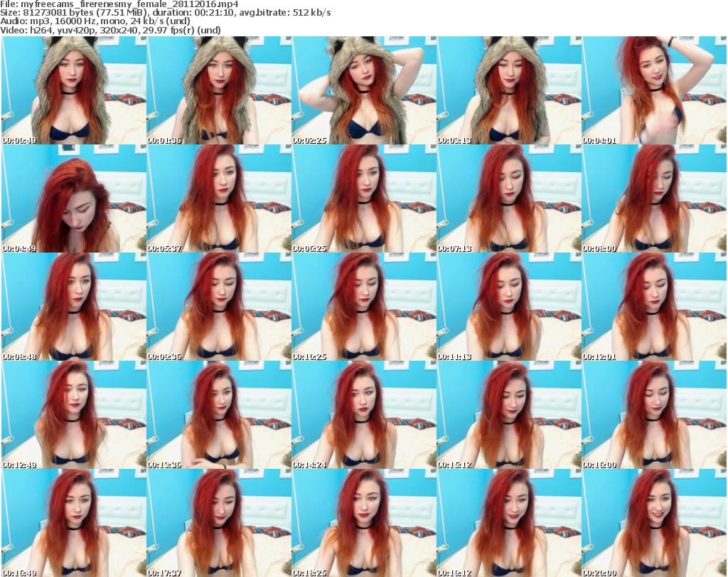This screenshot has height=577, width=728.
Task: Select the frame timestamped 00:00:49
Action: [74, 90]
